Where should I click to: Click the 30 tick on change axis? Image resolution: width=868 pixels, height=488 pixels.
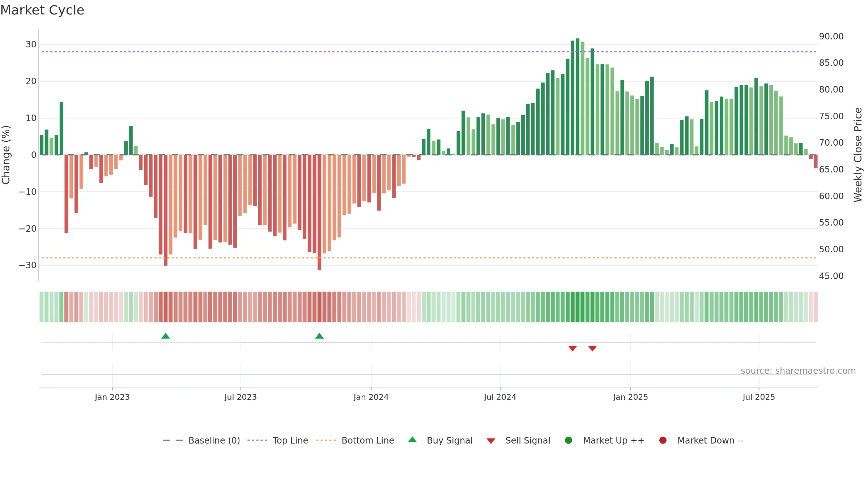tap(31, 44)
